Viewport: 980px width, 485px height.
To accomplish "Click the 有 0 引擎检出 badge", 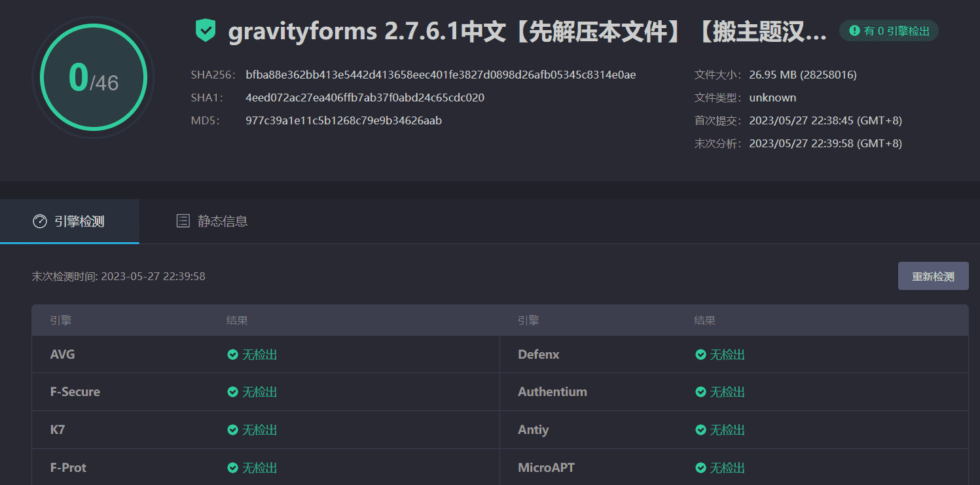I will (x=889, y=31).
